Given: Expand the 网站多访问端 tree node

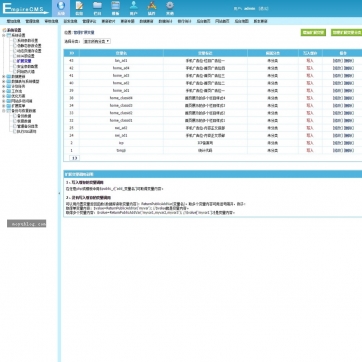Looking at the screenshot, I should pos(4,101).
